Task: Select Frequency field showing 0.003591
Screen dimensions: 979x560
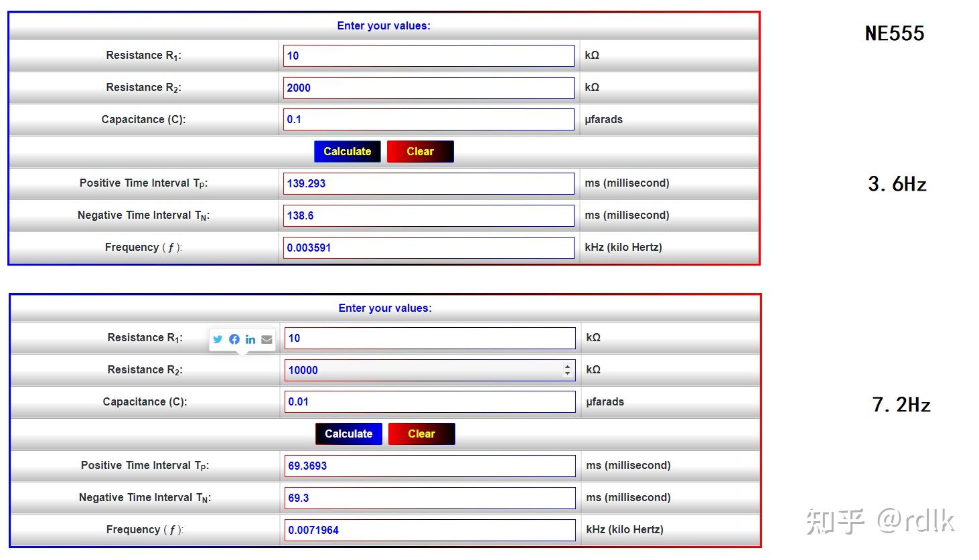Action: (429, 248)
